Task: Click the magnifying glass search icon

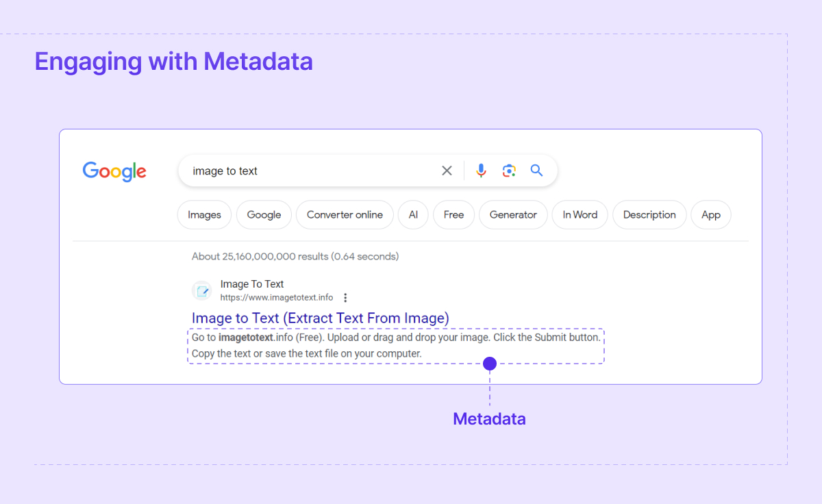Action: [536, 171]
